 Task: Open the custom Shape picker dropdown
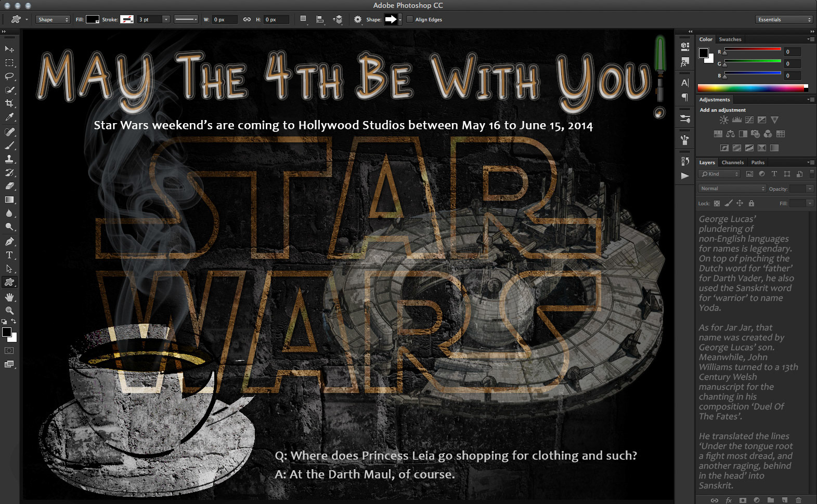(399, 20)
